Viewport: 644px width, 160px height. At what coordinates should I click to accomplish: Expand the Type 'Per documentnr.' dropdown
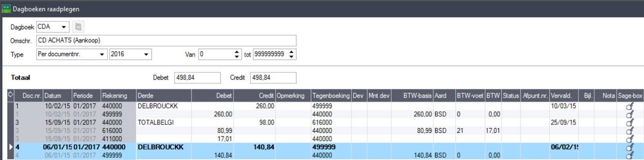(102, 54)
